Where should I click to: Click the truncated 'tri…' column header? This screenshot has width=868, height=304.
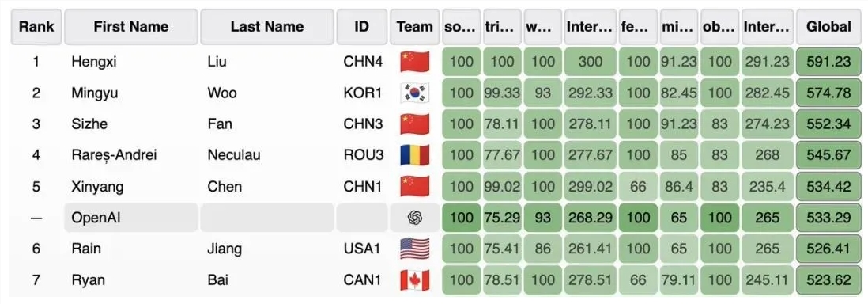(x=502, y=27)
